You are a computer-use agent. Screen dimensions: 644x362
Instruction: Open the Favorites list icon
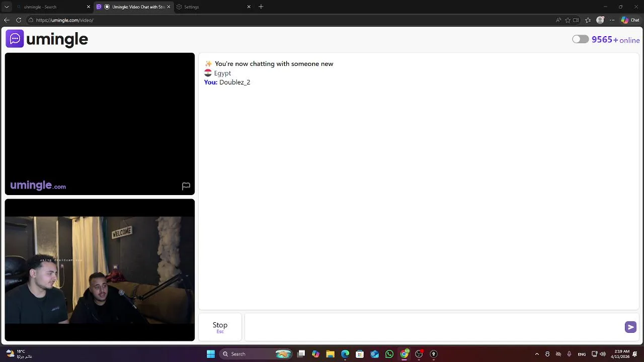tap(588, 20)
